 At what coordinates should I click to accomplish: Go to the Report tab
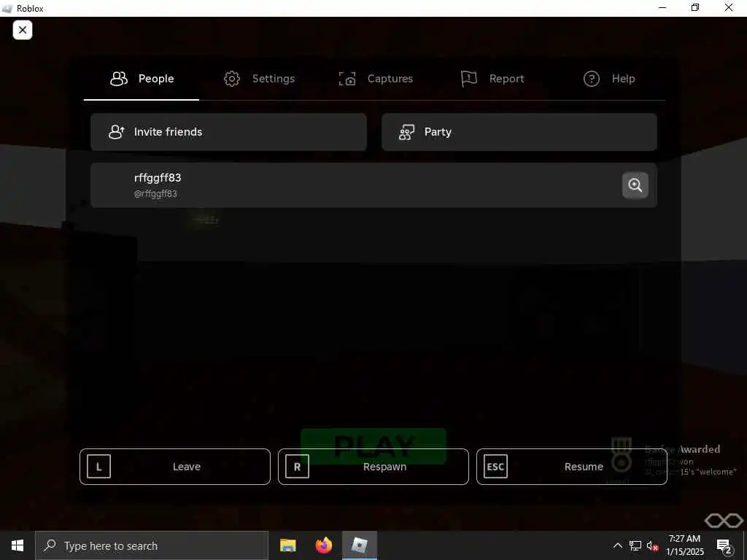pos(492,79)
